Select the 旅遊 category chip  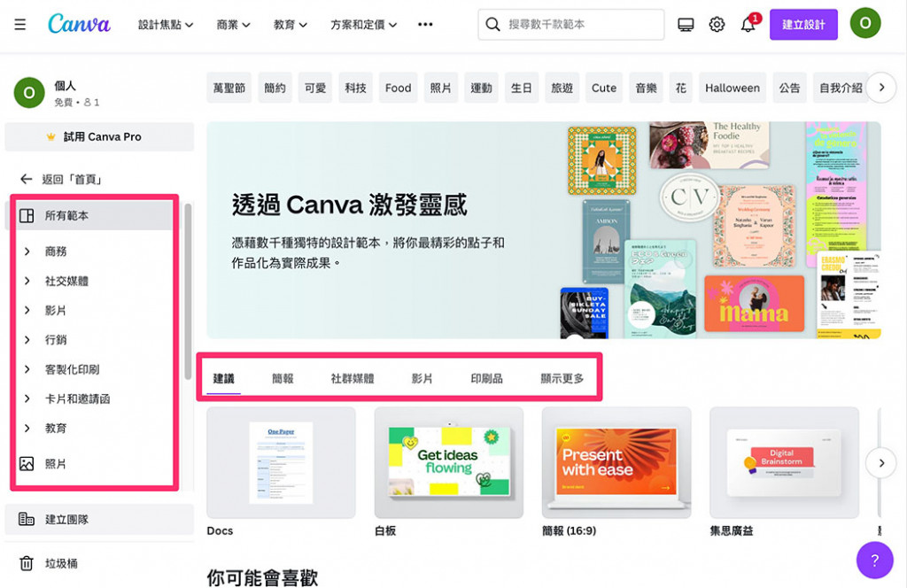point(562,88)
